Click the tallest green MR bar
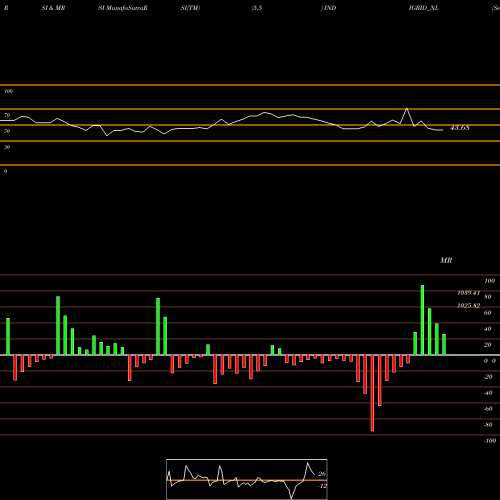Viewport: 500px width, 500px height. pos(422,320)
